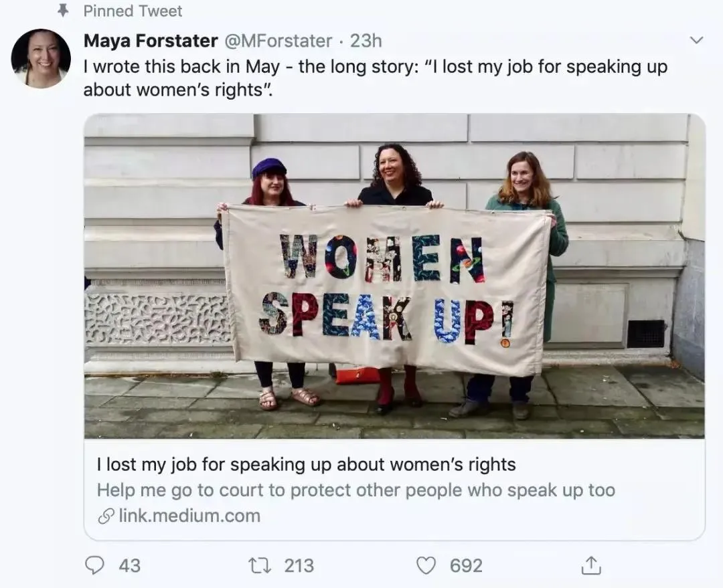Open the Women Speak Up banner photo
Viewport: 723px width, 588px height.
tap(394, 276)
